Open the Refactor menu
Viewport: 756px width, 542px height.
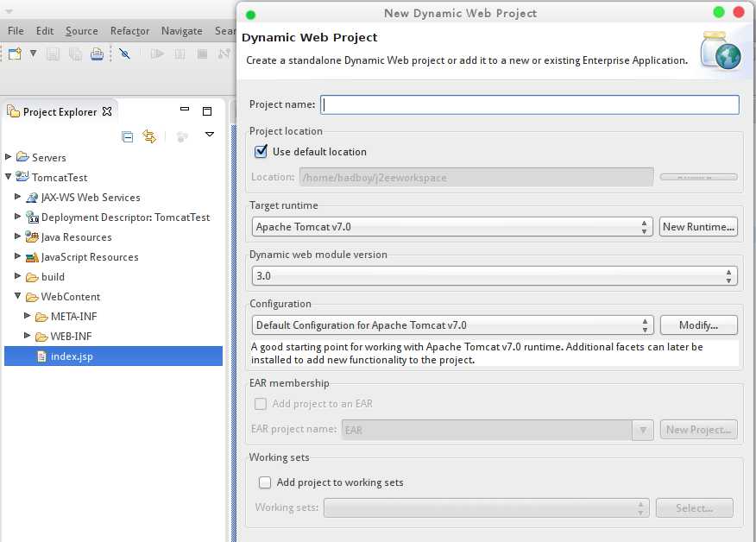[129, 31]
